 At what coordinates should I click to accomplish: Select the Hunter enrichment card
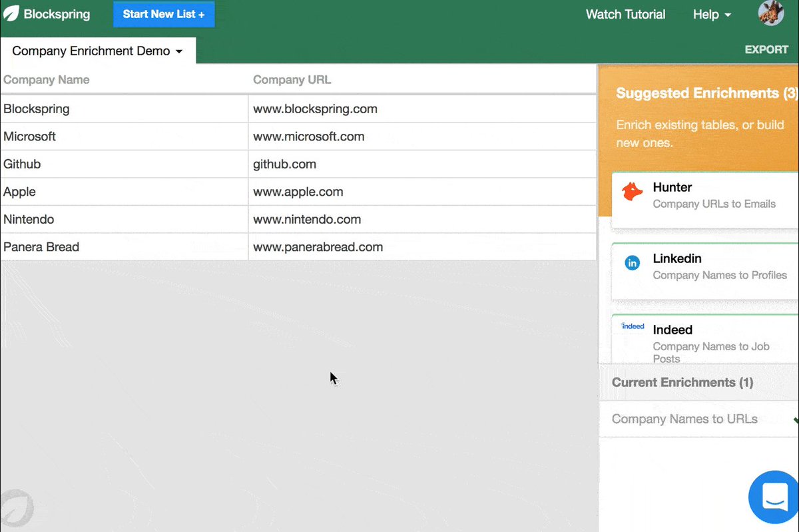(705, 200)
